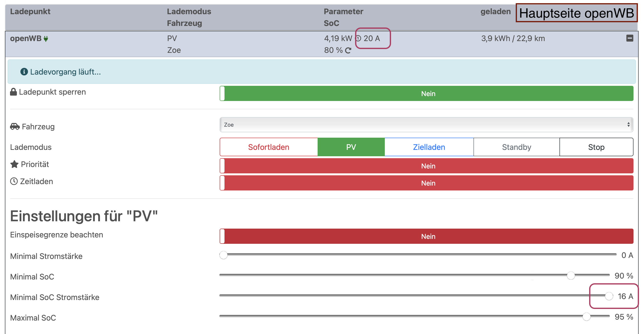
Task: Click the Standby mode button
Action: [516, 147]
